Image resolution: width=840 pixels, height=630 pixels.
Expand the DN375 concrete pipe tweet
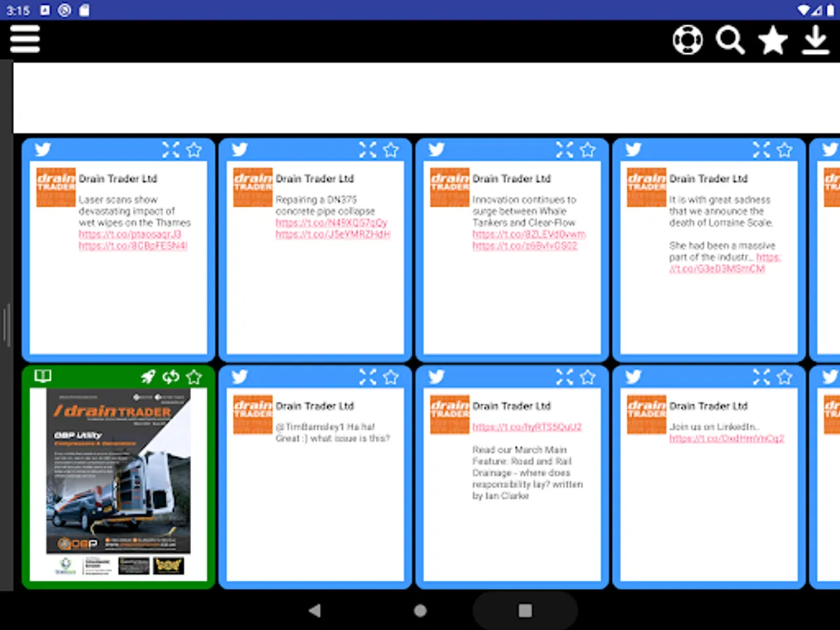(x=367, y=149)
